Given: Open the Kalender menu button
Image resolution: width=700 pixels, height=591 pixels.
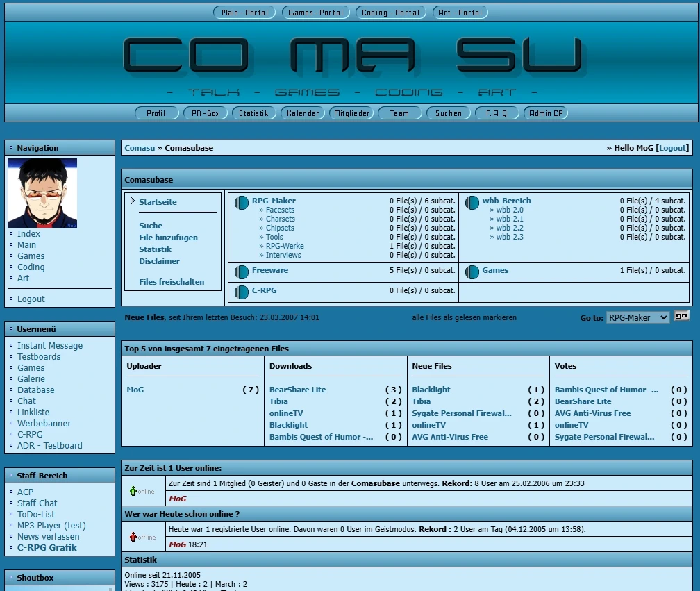Looking at the screenshot, I should point(303,113).
